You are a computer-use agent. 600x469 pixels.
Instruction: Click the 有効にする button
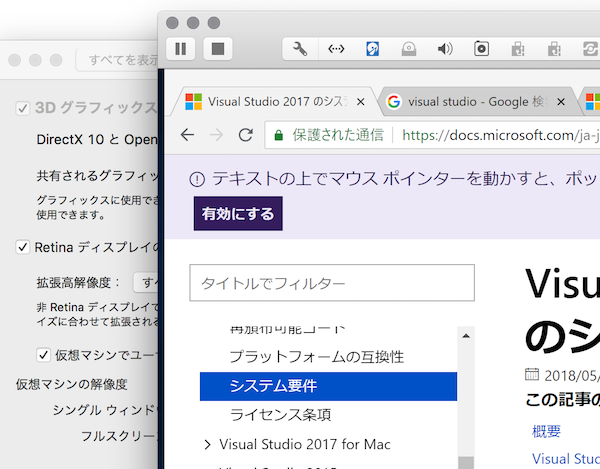[238, 213]
